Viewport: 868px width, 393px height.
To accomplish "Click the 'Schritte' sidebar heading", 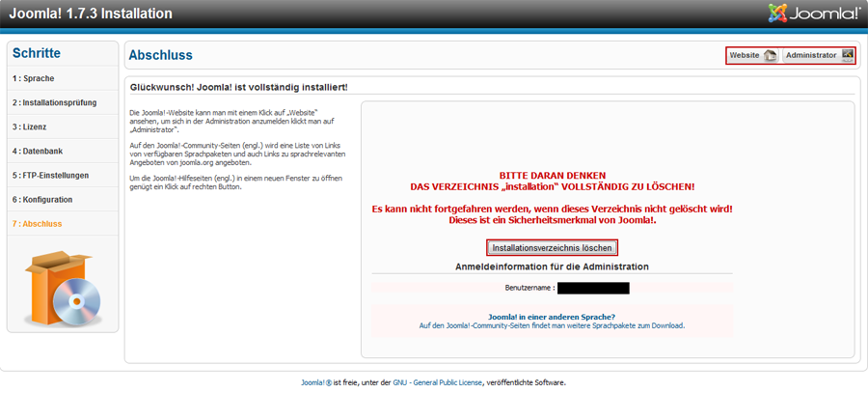I will [37, 53].
